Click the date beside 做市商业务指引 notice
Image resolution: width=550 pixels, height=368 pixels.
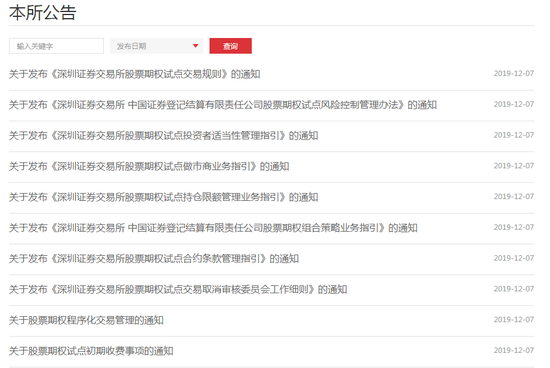(x=514, y=166)
